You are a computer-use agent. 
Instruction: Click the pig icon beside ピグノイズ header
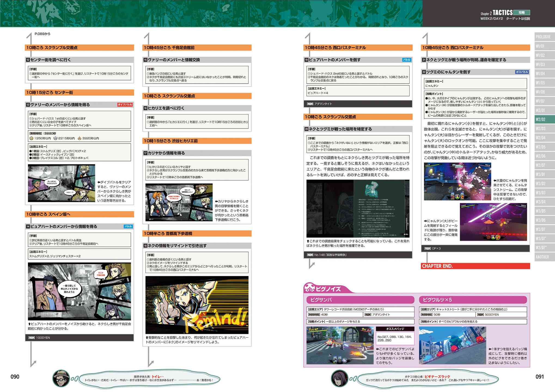tap(310, 288)
